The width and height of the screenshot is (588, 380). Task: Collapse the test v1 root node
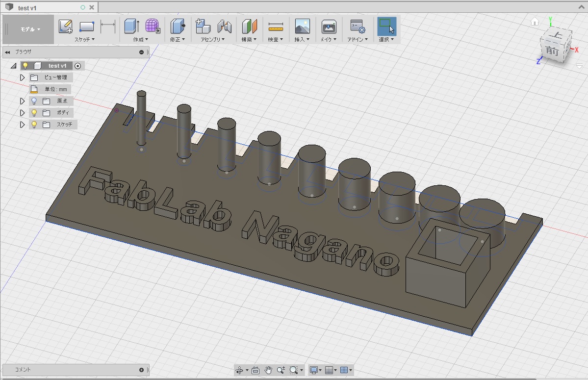point(14,66)
